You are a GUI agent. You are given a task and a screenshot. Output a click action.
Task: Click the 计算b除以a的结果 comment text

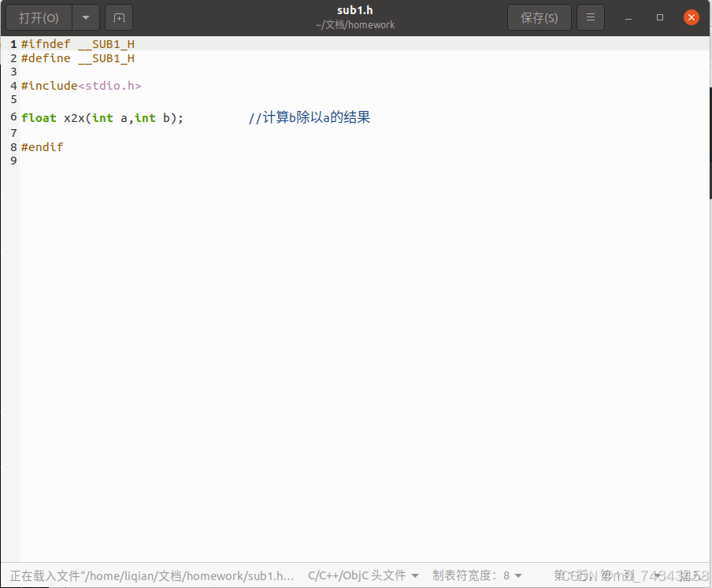click(x=310, y=117)
